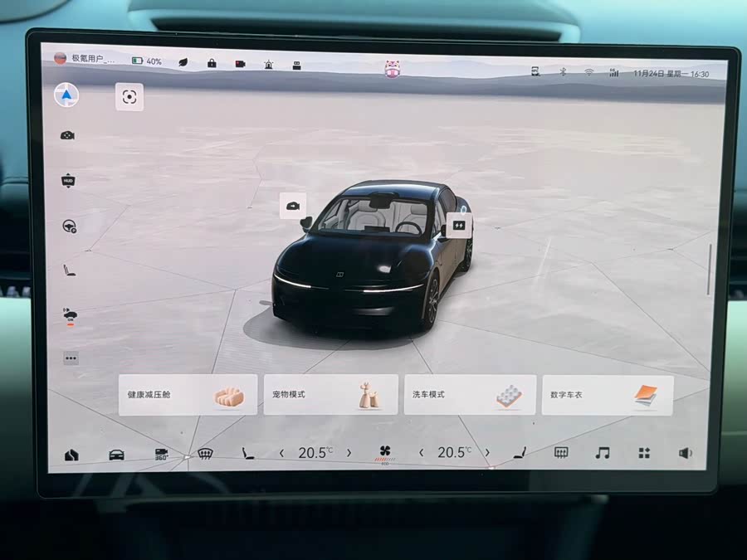This screenshot has width=747, height=560.
Task: Mute the volume speaker icon
Action: [x=685, y=453]
